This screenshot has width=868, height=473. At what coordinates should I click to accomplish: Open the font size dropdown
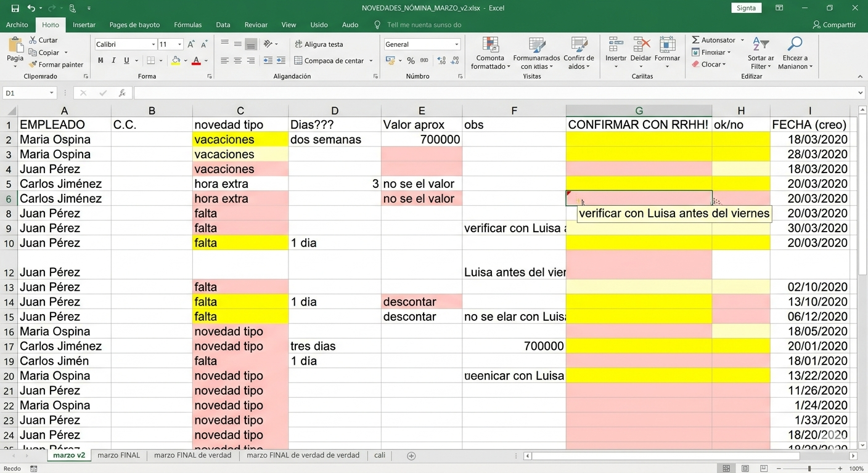pyautogui.click(x=179, y=44)
